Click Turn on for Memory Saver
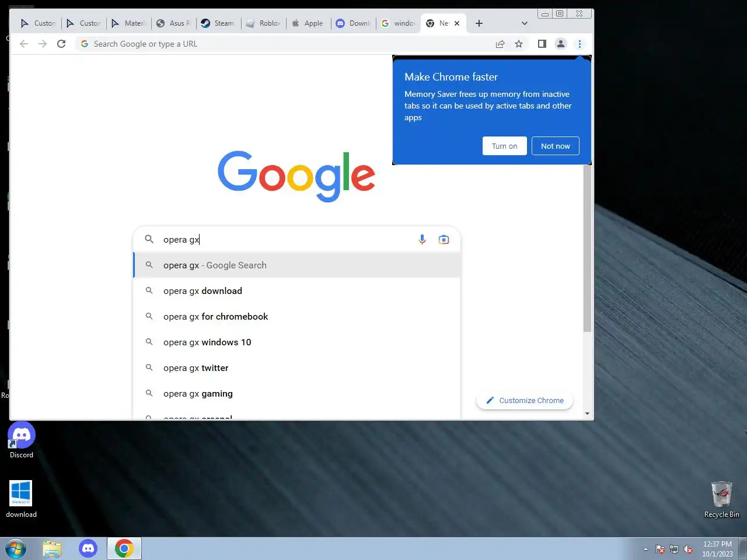Screen dimensions: 747x560 (504, 146)
